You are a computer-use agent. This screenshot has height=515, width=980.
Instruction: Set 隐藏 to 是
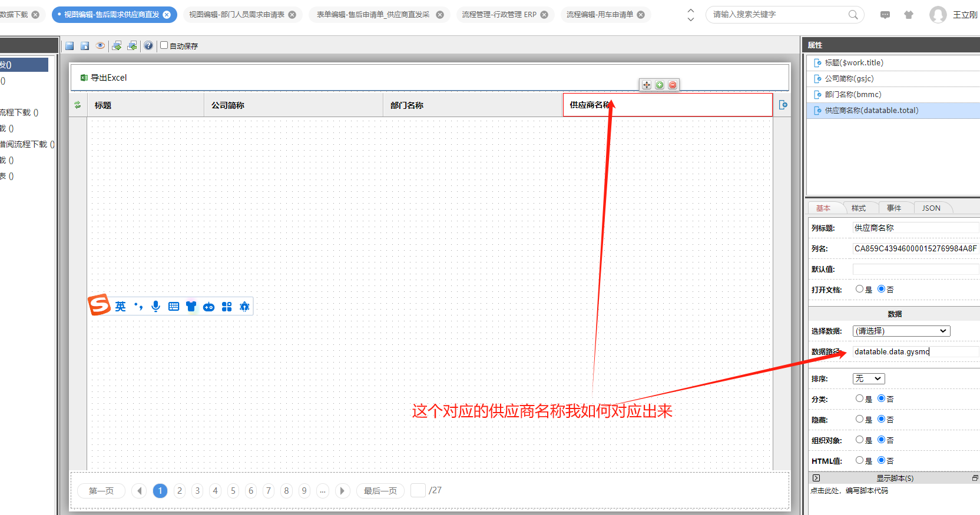coord(859,419)
